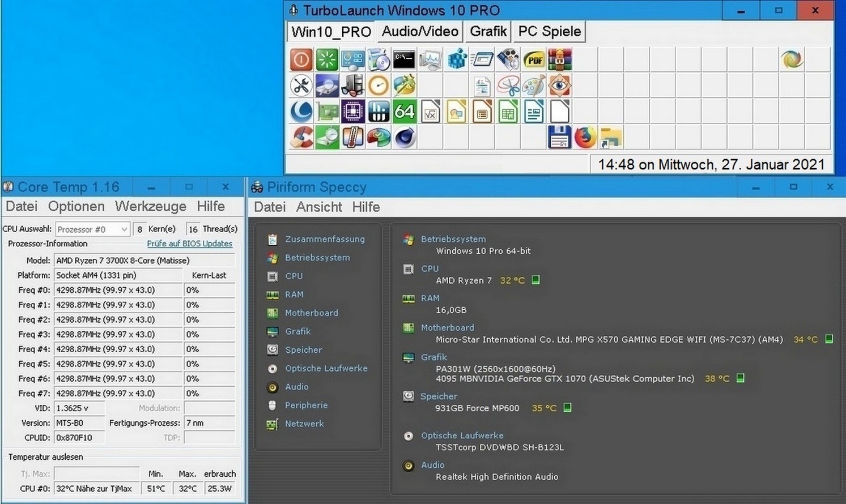Viewport: 846px width, 504px height.
Task: Launch the performance monitor graph icon
Action: pyautogui.click(x=430, y=59)
